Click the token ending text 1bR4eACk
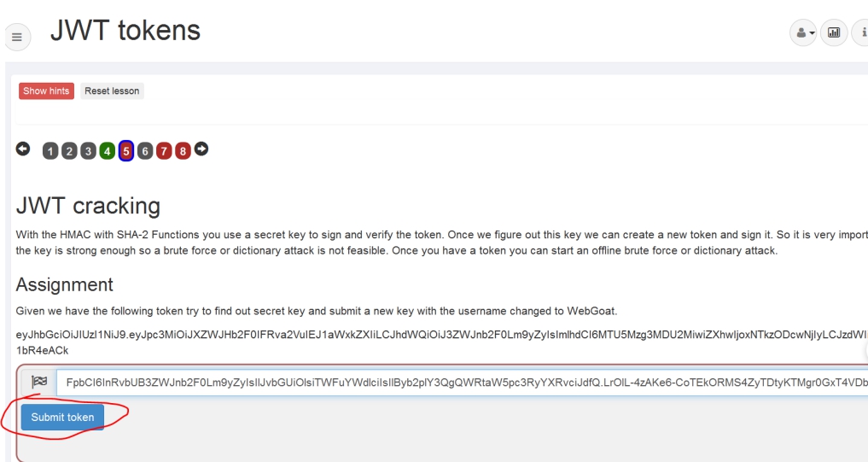Viewport: 868px width, 462px height. coord(43,350)
